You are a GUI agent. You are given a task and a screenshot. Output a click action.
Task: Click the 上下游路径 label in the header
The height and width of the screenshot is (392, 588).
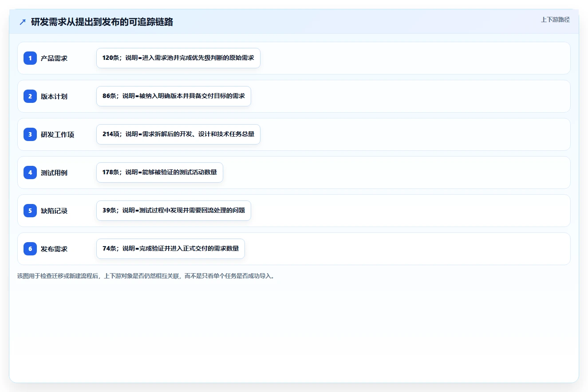coord(555,20)
